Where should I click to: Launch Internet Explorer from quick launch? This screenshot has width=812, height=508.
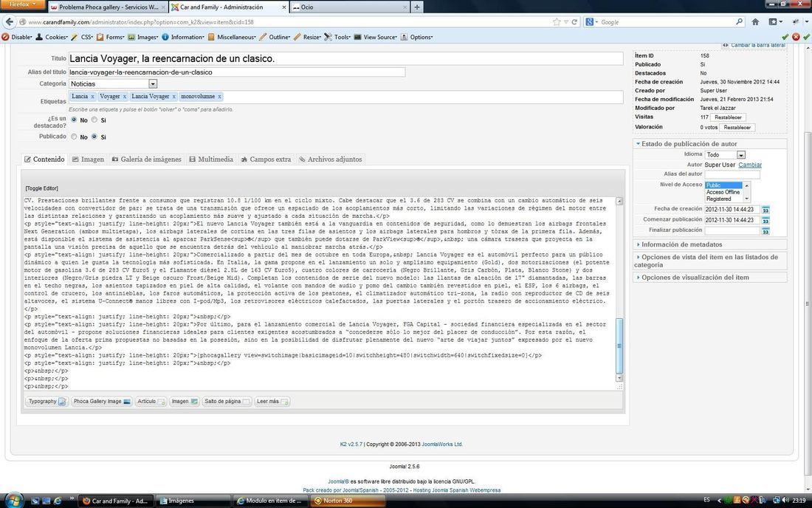point(58,501)
